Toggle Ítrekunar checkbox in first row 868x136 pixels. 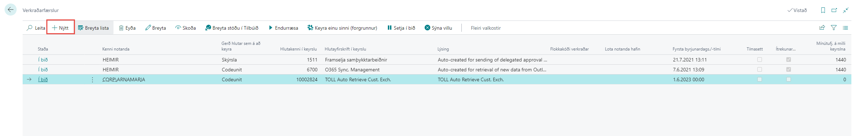(x=788, y=60)
